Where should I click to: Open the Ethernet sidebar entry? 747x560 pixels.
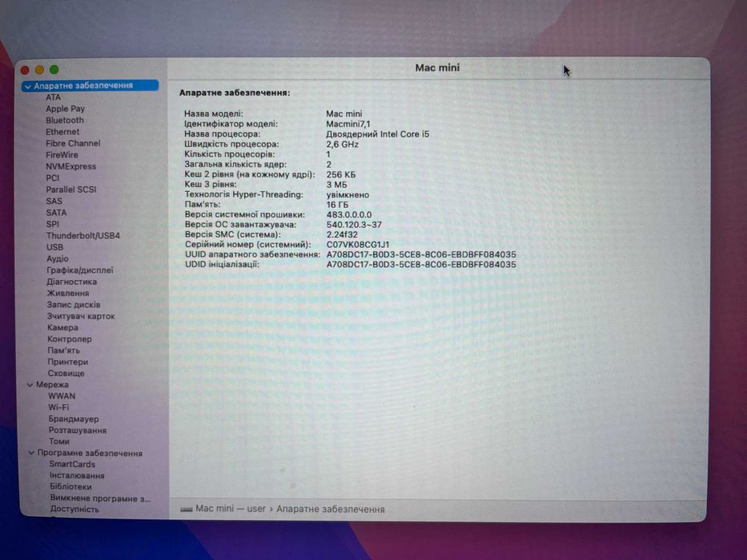coord(62,132)
